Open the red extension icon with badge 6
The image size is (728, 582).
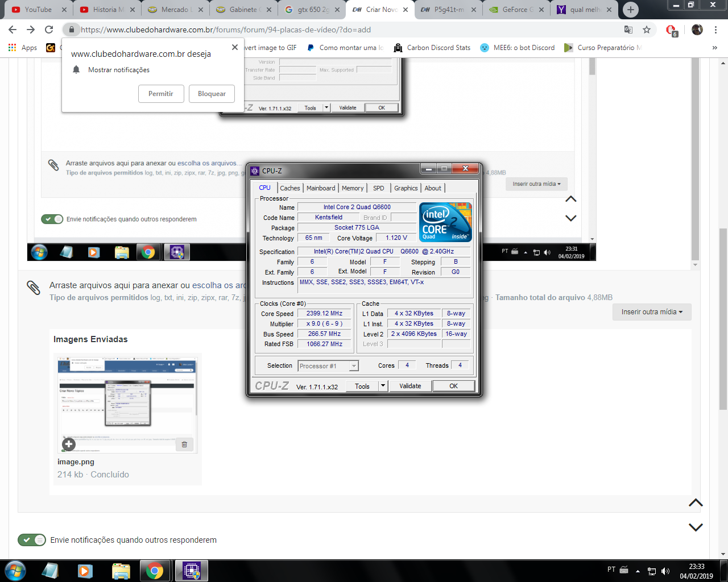tap(671, 30)
